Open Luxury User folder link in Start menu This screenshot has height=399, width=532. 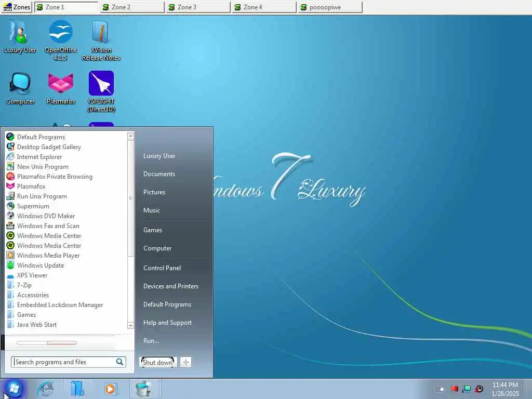pyautogui.click(x=159, y=156)
